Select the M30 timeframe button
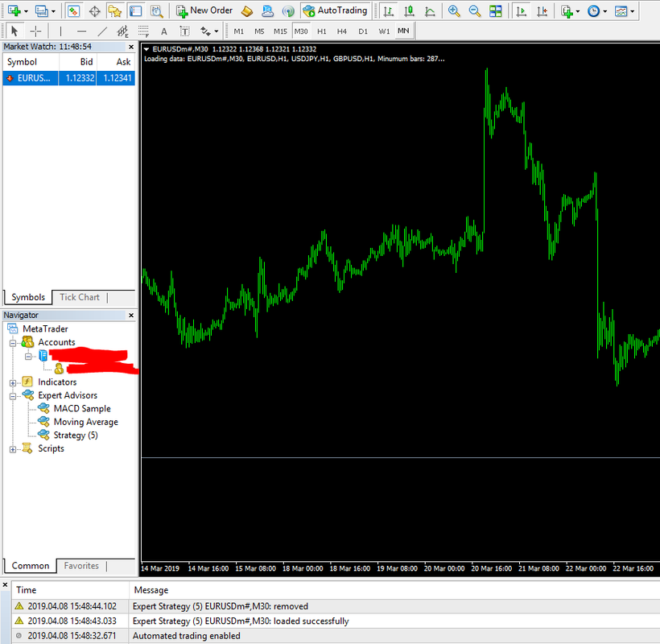 pos(301,31)
